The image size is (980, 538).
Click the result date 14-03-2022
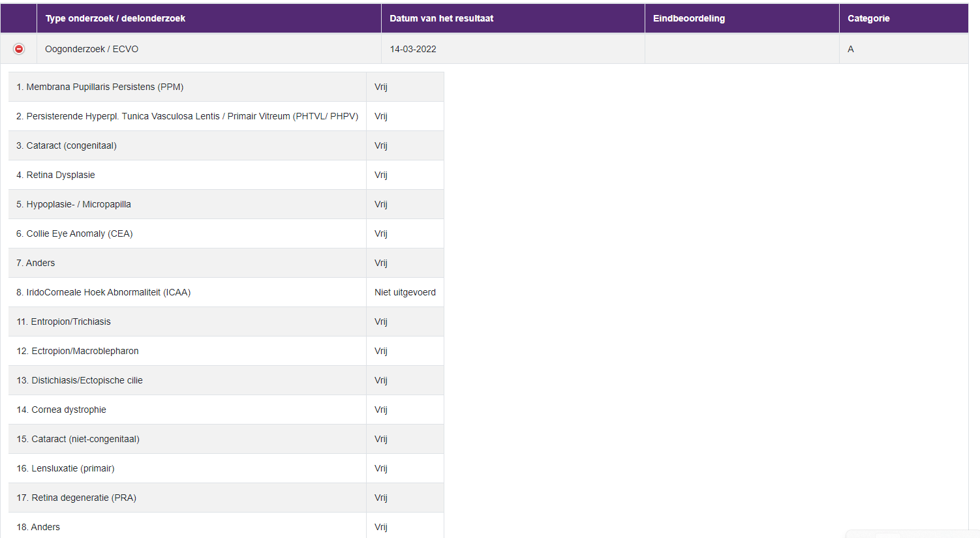pyautogui.click(x=413, y=49)
